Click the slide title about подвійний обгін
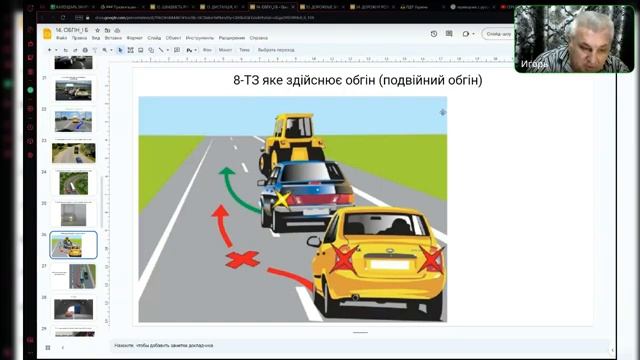Screen dimensions: 640x360 [x=358, y=80]
